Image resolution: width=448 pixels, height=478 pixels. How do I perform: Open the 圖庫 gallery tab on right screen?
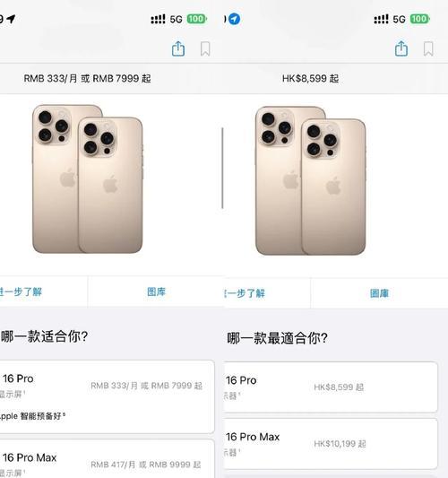[379, 293]
